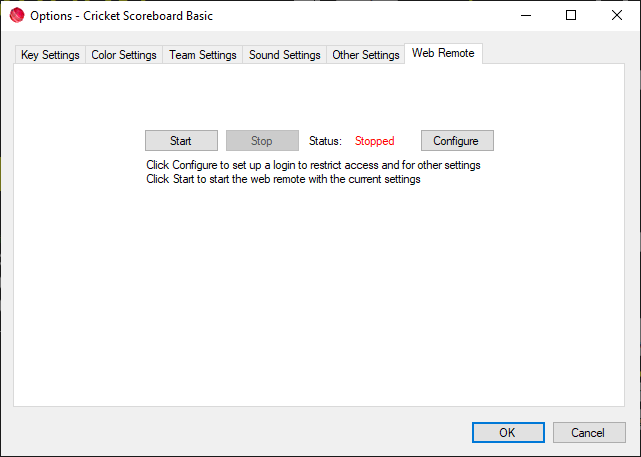641x457 pixels.
Task: Open Configure for web remote settings
Action: coord(456,141)
